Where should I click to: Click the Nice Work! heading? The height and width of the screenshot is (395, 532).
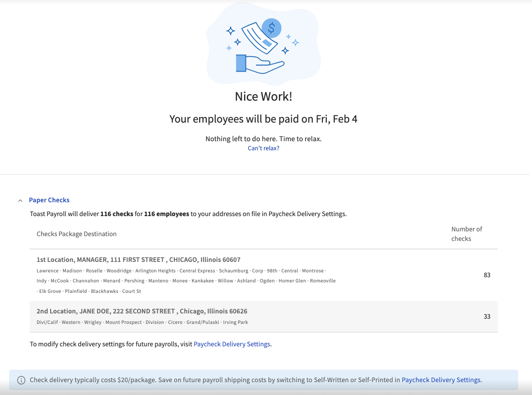click(263, 96)
